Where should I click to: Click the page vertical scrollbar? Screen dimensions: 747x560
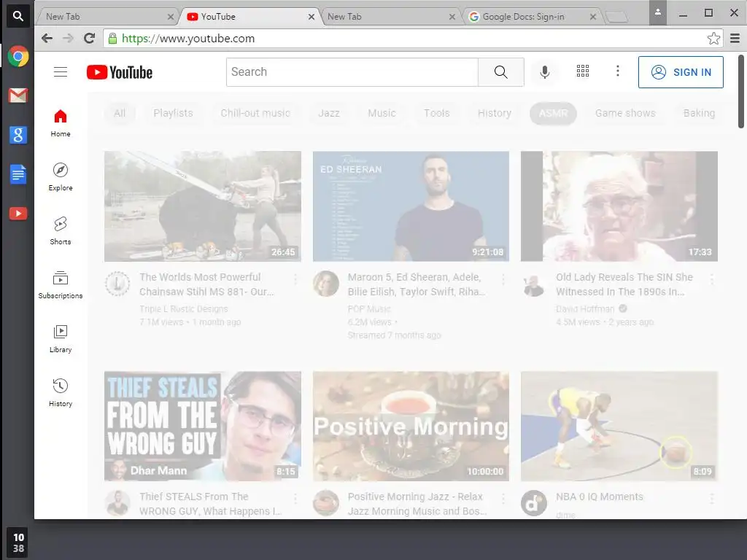(x=741, y=91)
